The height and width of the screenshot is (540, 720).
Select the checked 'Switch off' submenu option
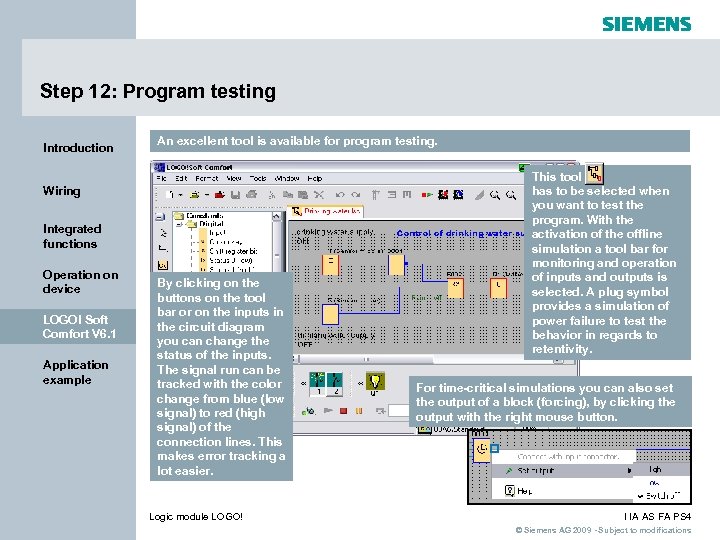coord(659,496)
